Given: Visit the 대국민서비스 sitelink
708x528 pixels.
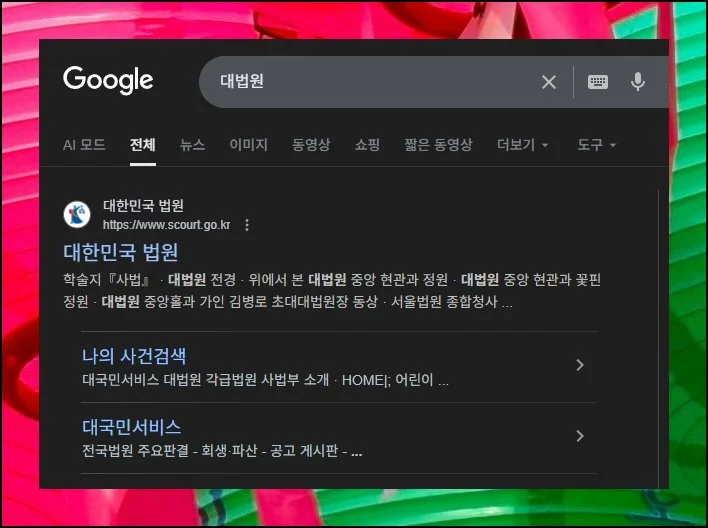Looking at the screenshot, I should coord(131,427).
